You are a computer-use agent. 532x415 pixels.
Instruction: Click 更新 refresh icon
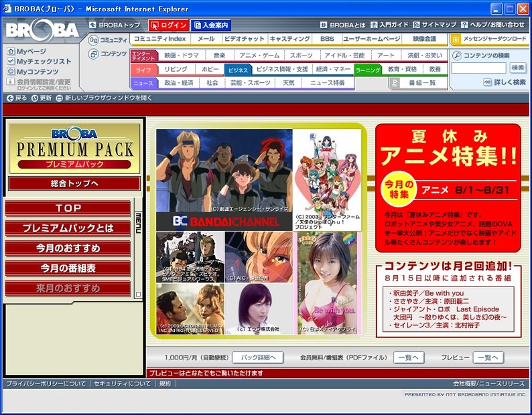coord(35,98)
